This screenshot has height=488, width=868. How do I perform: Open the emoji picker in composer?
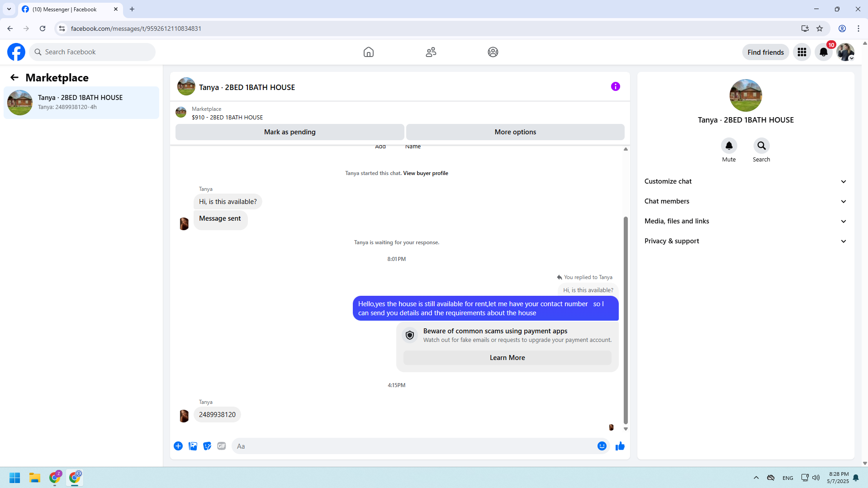pos(602,446)
